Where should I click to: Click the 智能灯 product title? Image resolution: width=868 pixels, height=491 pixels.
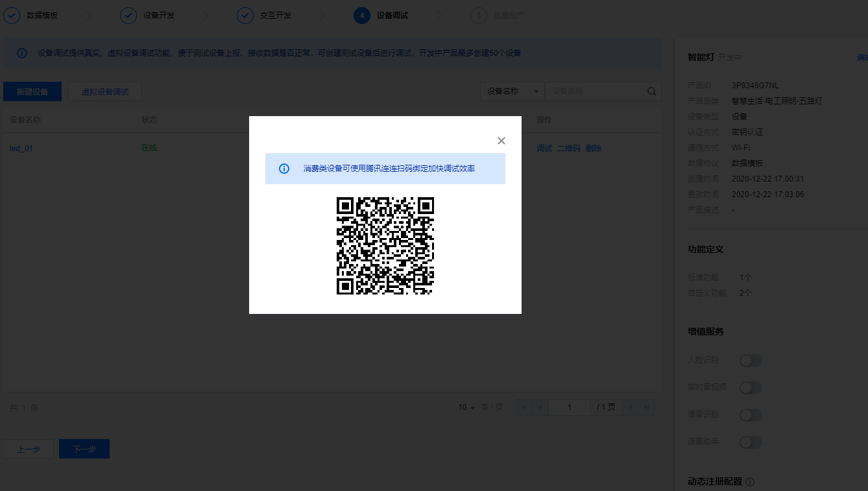(x=701, y=57)
